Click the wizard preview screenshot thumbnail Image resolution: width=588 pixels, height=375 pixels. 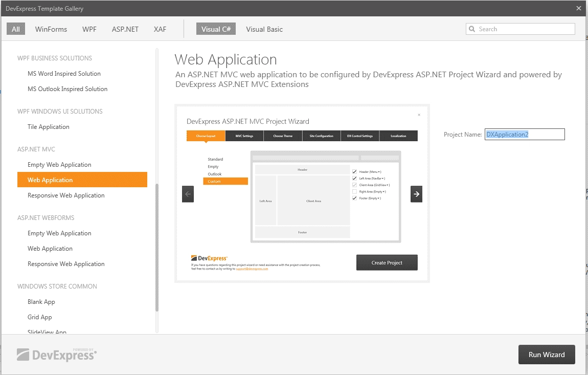point(302,193)
